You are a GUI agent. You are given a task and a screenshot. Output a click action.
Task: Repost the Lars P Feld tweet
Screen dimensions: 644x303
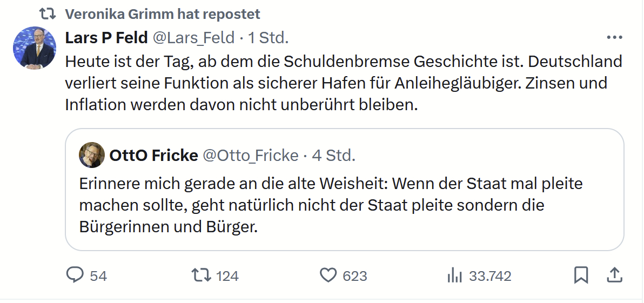pyautogui.click(x=202, y=275)
